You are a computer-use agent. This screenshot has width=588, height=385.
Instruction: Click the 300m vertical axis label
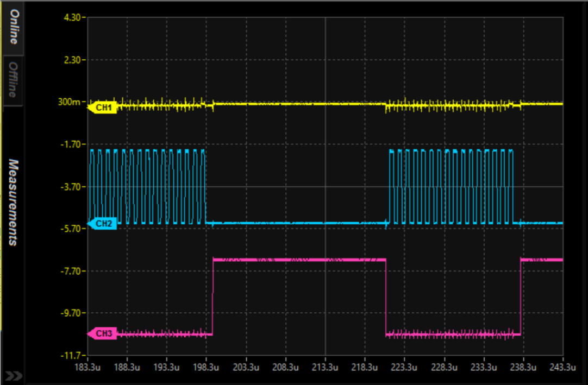[70, 102]
